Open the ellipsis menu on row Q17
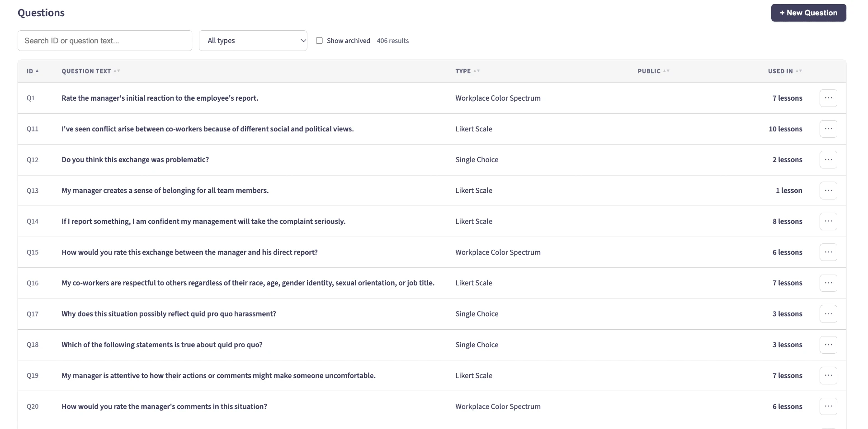This screenshot has width=868, height=429. (x=828, y=314)
